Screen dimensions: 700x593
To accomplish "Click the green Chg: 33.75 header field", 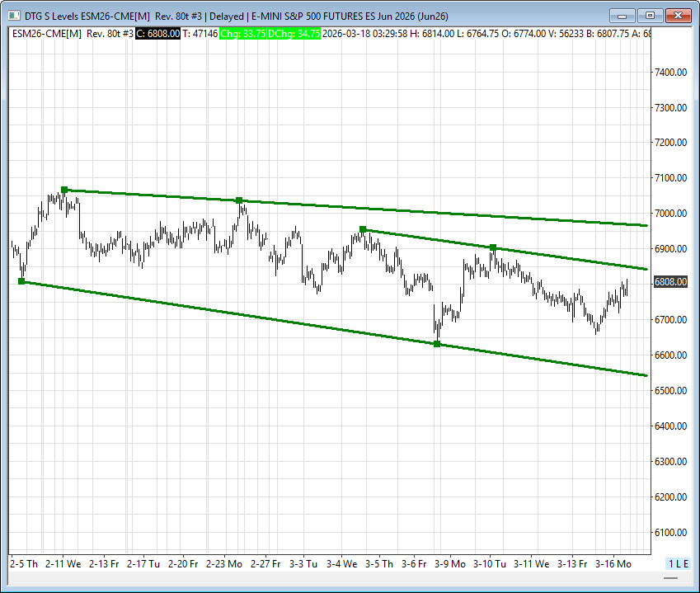I will tap(242, 33).
